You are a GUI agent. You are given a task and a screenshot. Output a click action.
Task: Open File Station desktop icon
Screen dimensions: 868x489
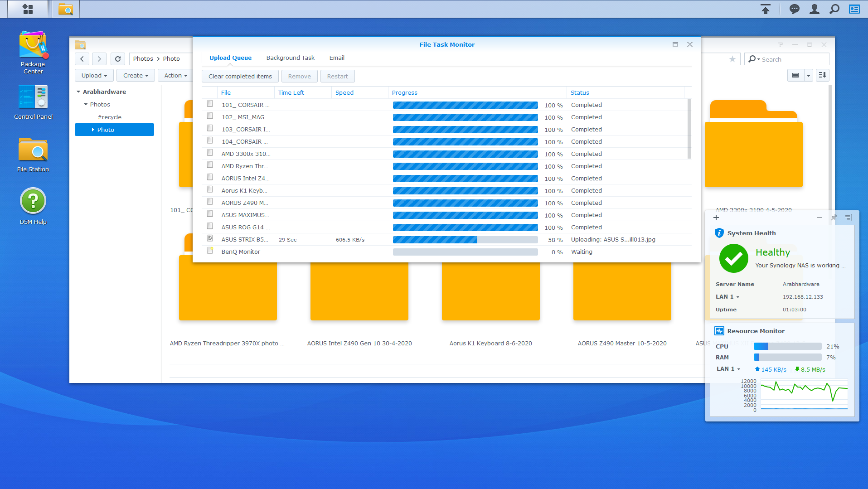coord(33,155)
